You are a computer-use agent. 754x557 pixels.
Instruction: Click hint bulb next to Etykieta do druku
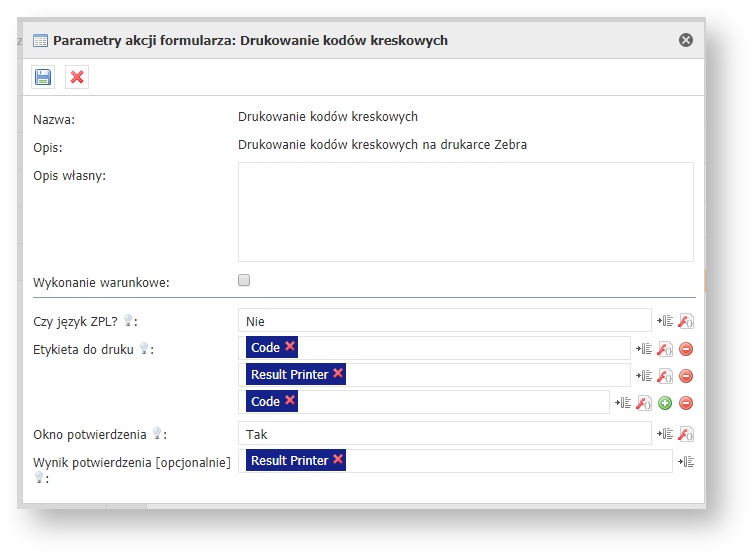144,349
